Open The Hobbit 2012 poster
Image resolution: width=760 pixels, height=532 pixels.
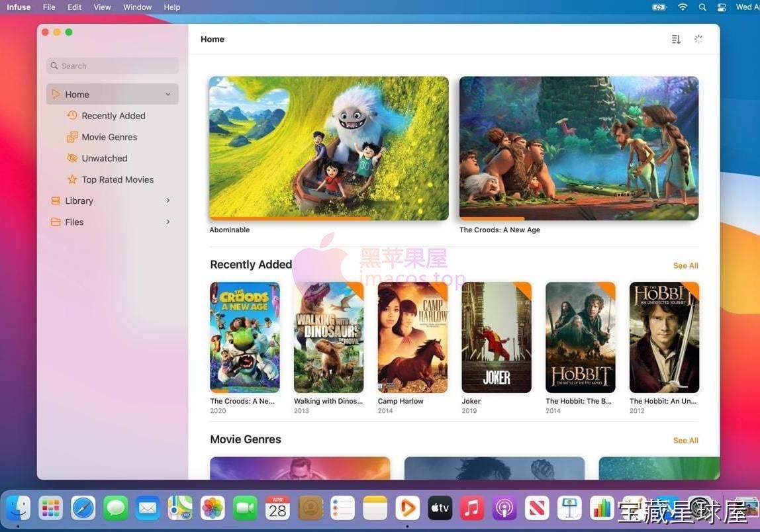664,337
